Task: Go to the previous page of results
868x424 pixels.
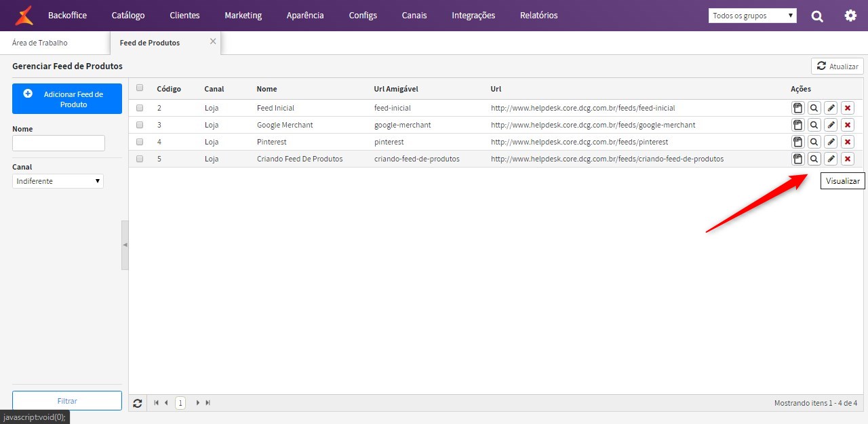Action: [166, 403]
